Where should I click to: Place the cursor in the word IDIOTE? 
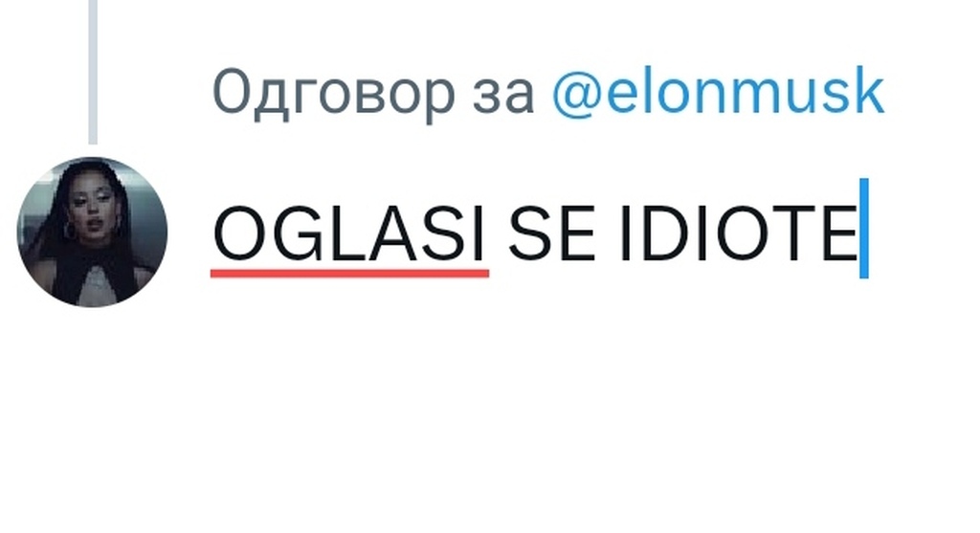tap(738, 233)
